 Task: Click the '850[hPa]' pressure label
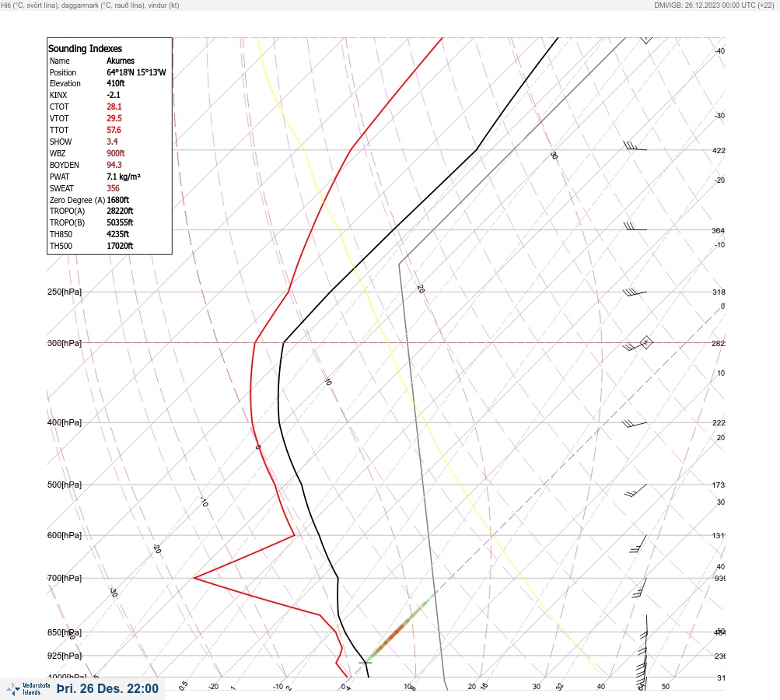[x=65, y=633]
